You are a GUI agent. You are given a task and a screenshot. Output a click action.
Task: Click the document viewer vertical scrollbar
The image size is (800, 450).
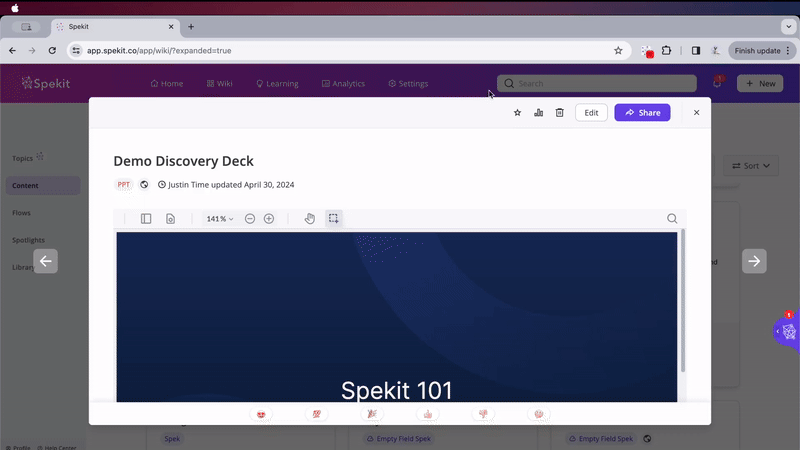tap(683, 301)
